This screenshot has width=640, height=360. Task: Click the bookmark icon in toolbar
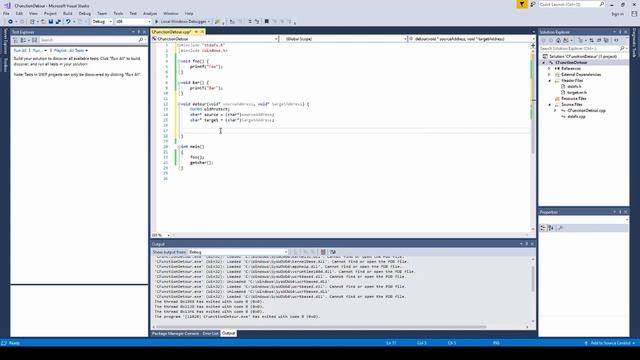267,21
